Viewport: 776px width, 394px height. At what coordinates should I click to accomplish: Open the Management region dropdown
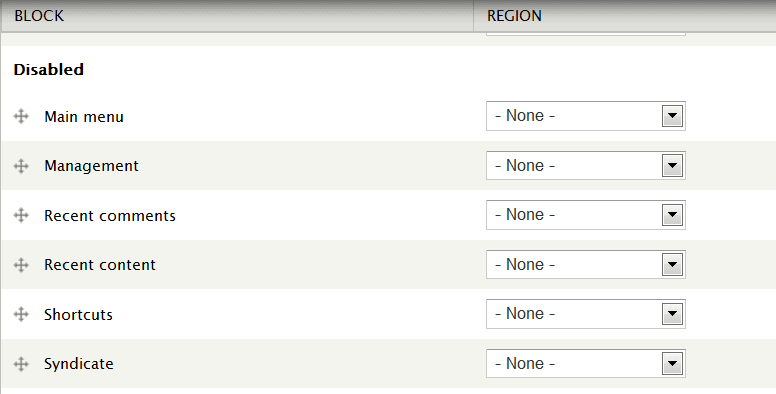pos(585,166)
